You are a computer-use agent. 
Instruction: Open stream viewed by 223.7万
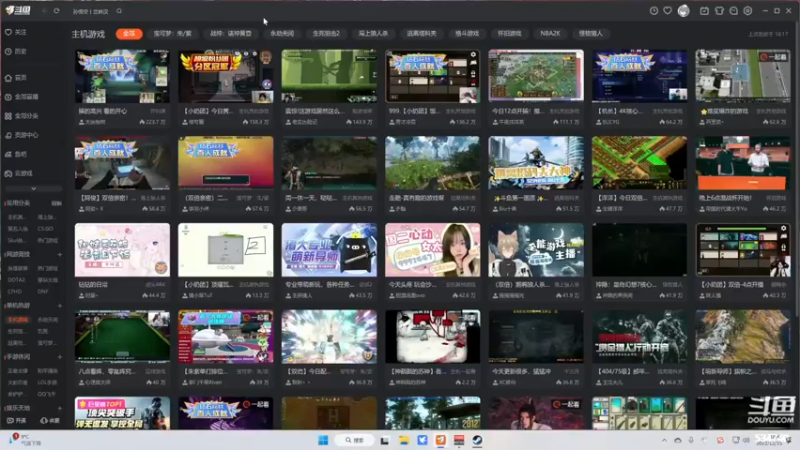[122, 76]
